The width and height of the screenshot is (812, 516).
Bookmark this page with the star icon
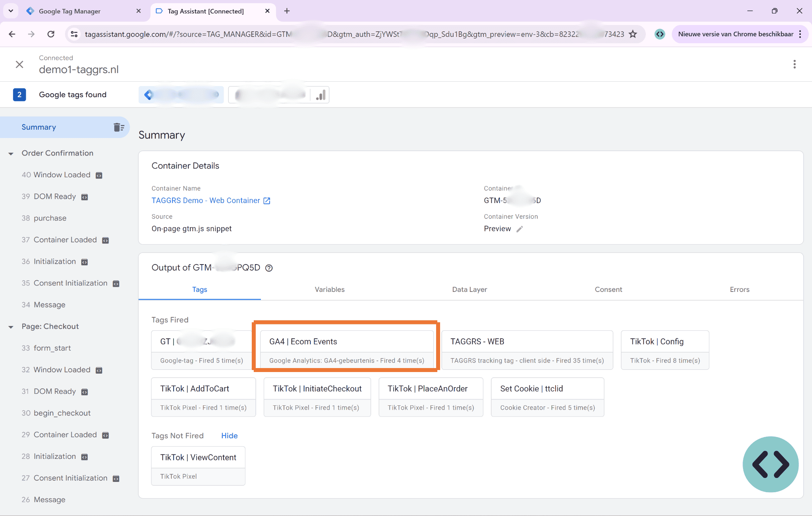pyautogui.click(x=633, y=34)
